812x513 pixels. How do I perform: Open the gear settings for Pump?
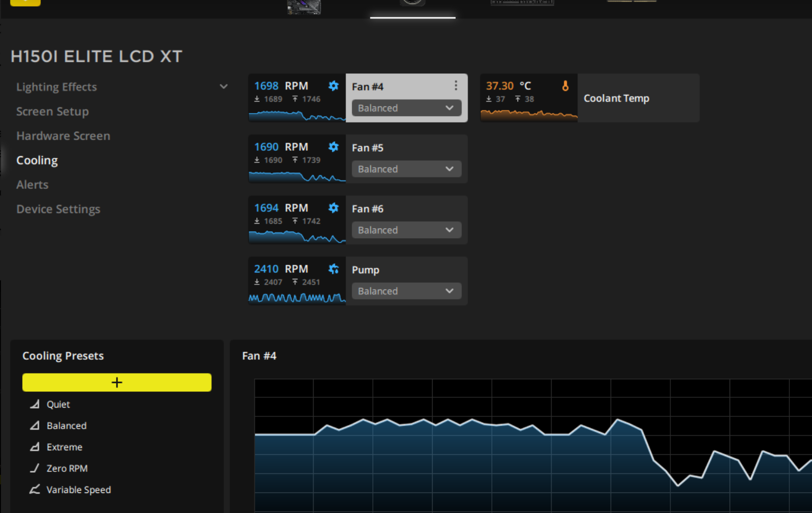click(333, 269)
